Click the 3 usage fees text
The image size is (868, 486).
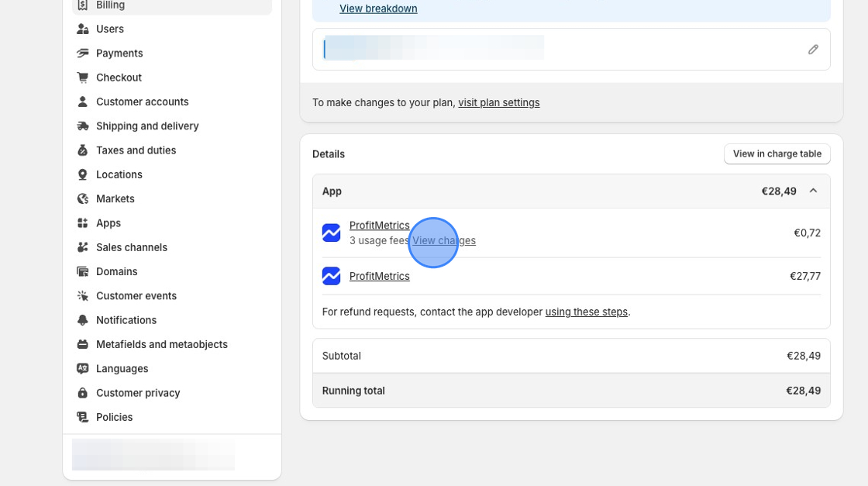(x=380, y=241)
